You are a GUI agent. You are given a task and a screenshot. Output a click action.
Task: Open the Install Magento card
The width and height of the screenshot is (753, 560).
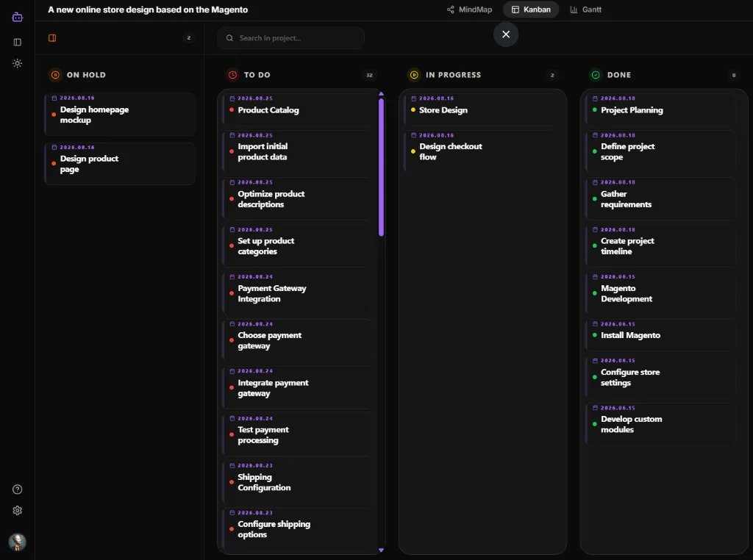(660, 335)
